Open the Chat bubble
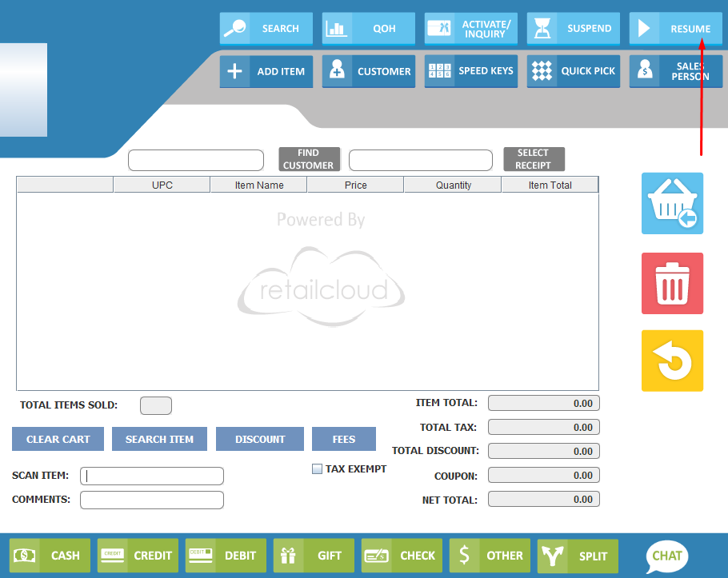The height and width of the screenshot is (578, 728). point(666,556)
